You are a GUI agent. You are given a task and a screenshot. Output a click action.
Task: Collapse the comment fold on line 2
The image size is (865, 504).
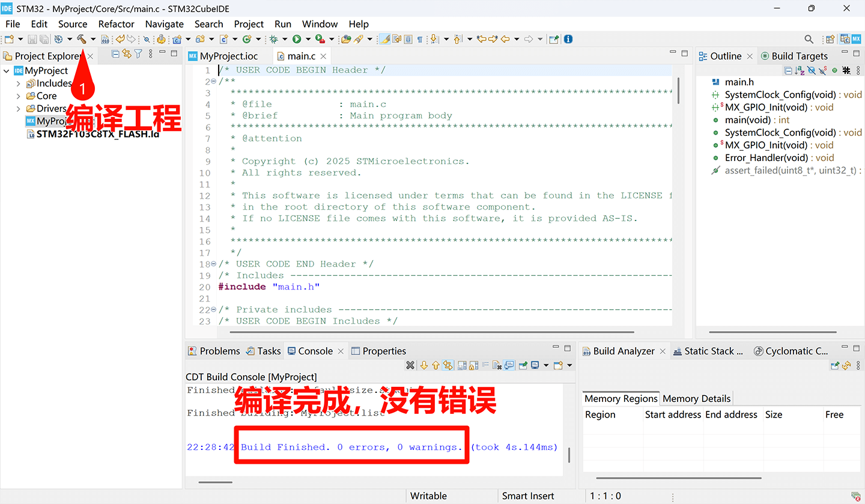pyautogui.click(x=214, y=82)
